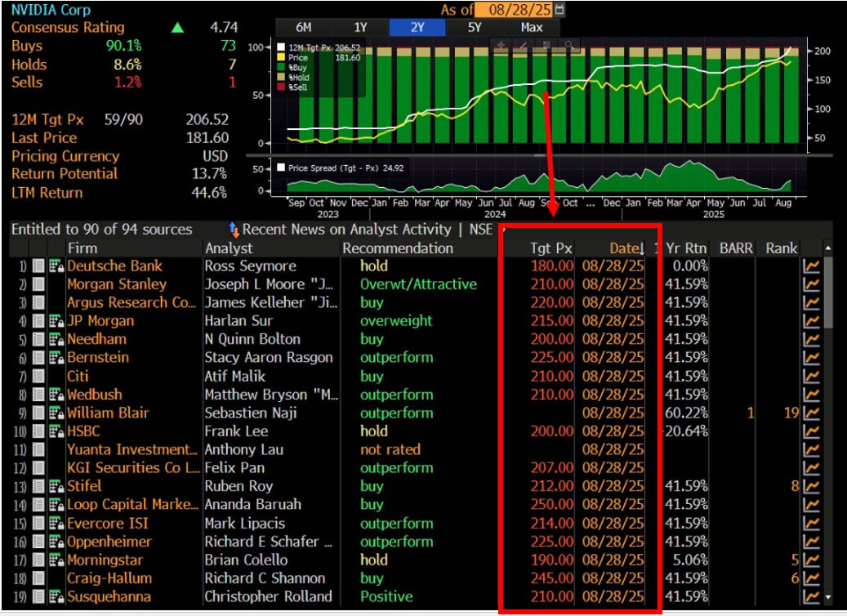Viewport: 847px width, 616px height.
Task: Open the chart icon in Deutsche Bank row
Action: [811, 266]
